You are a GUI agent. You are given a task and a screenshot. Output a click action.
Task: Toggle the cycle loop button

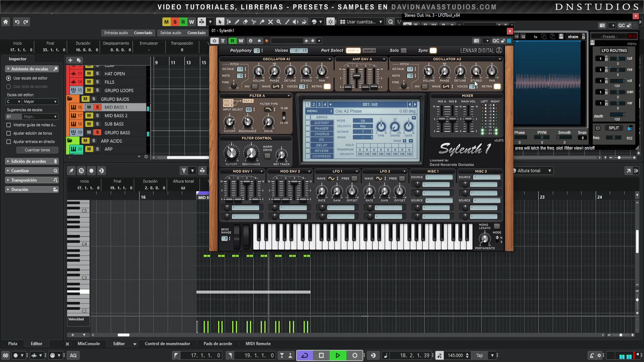[305, 355]
